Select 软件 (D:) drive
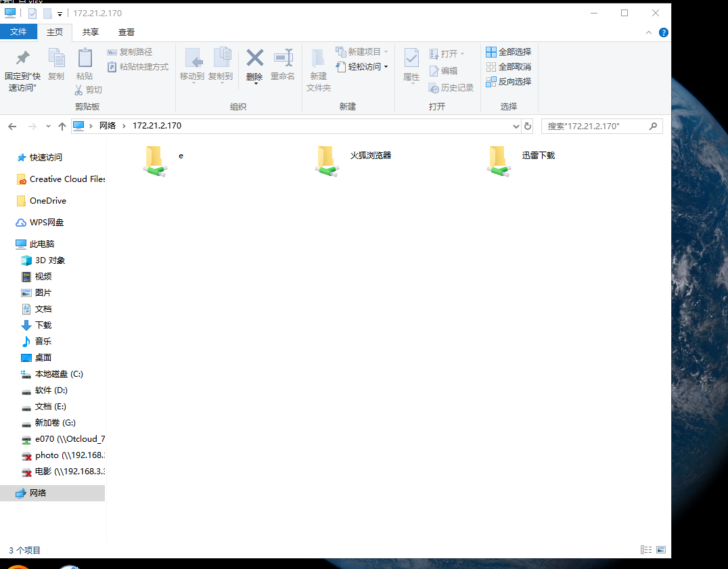The width and height of the screenshot is (728, 569). (x=45, y=390)
